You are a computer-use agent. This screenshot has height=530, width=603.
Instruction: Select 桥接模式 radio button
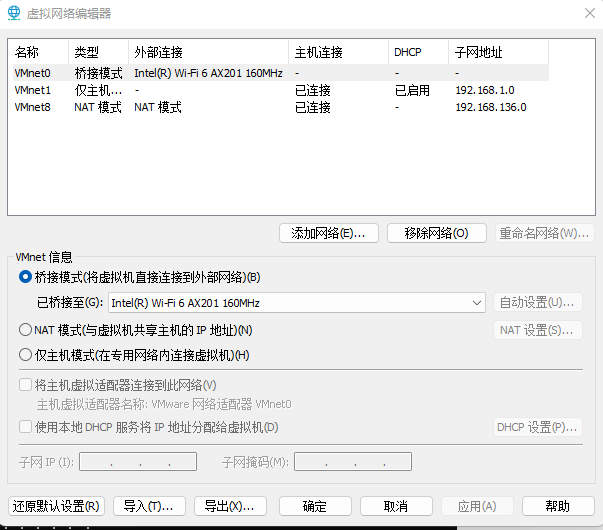(x=25, y=277)
